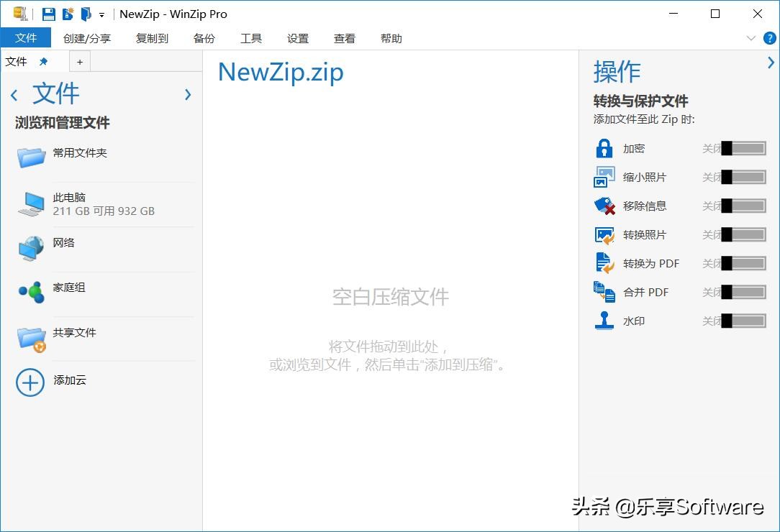The width and height of the screenshot is (780, 532).
Task: Click the pin icon on 文件 tab
Action: tap(43, 62)
